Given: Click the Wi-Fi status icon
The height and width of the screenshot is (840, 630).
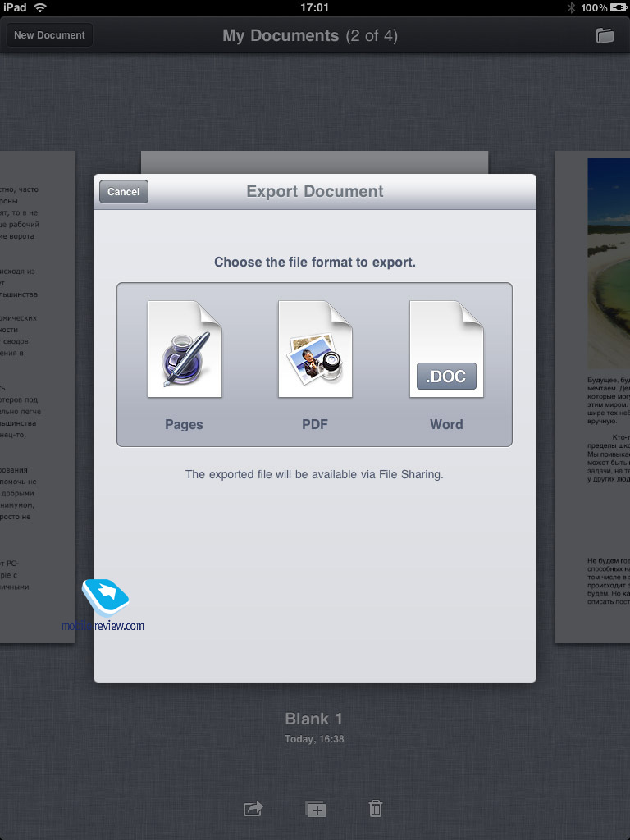Looking at the screenshot, I should click(x=40, y=7).
